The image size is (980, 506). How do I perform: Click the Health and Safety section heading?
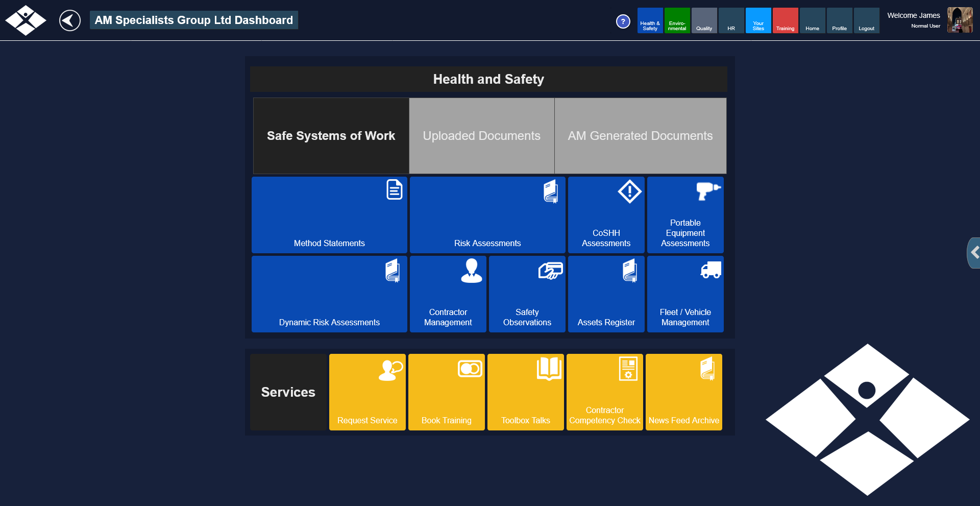[x=488, y=79]
